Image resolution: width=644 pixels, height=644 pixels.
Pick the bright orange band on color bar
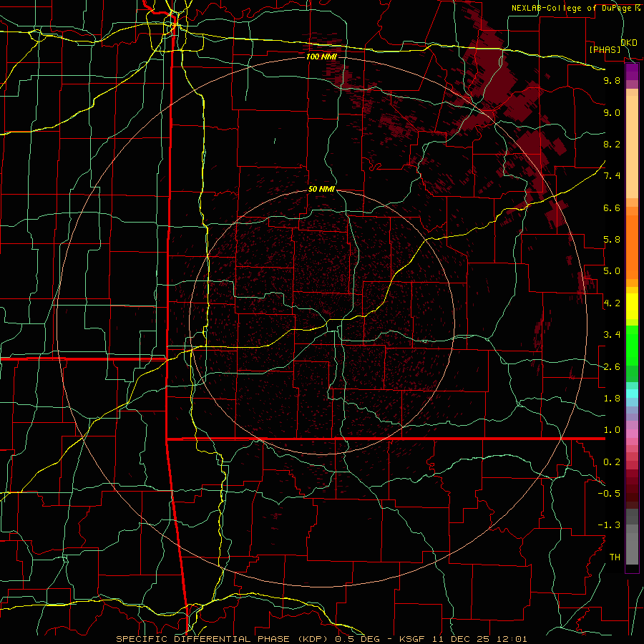coord(632,248)
